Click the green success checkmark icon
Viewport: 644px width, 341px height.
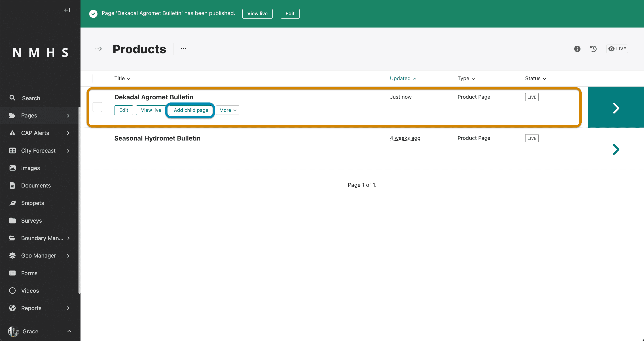(x=93, y=13)
